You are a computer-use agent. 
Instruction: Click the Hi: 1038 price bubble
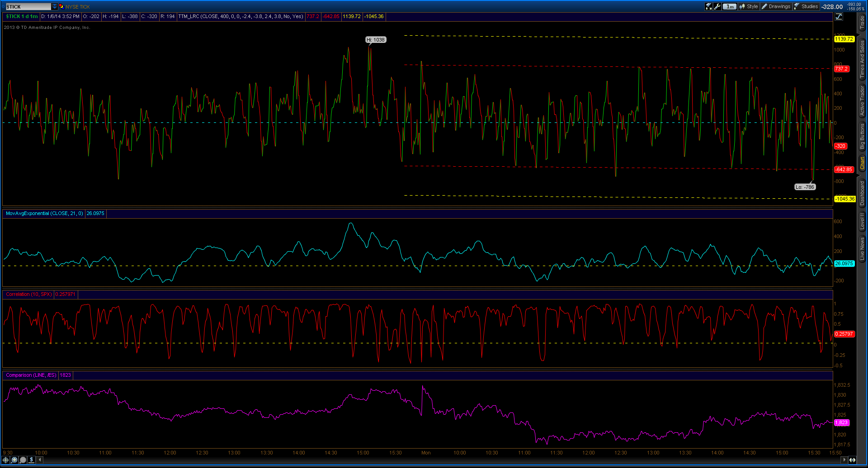pyautogui.click(x=376, y=40)
